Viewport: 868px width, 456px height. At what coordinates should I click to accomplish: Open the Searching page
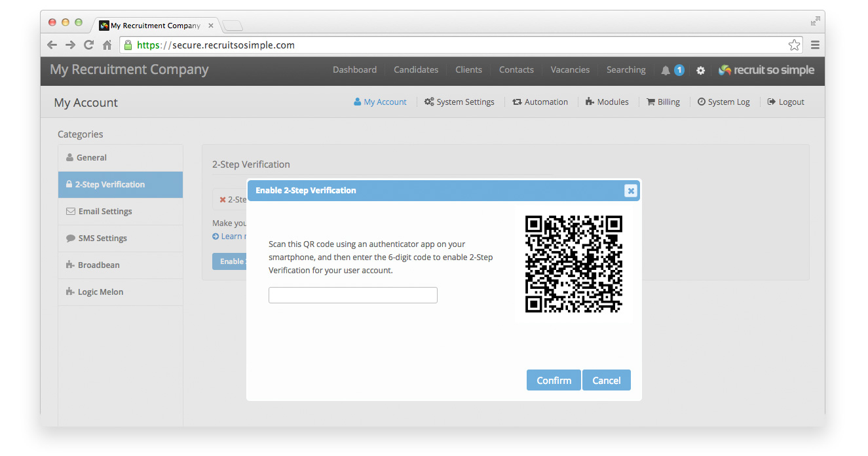coord(626,69)
